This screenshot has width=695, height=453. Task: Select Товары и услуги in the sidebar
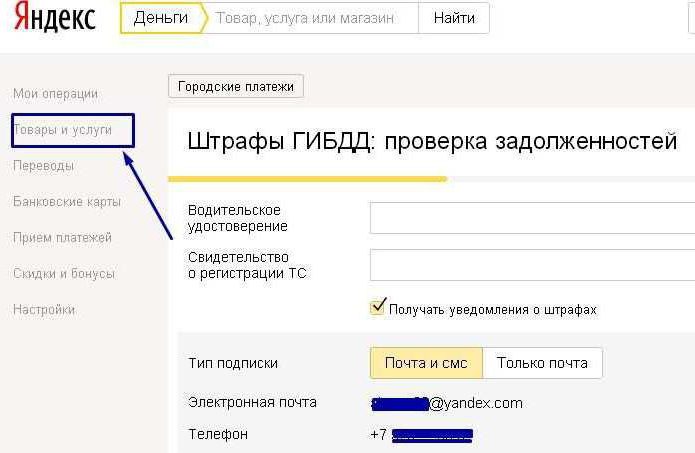point(62,130)
